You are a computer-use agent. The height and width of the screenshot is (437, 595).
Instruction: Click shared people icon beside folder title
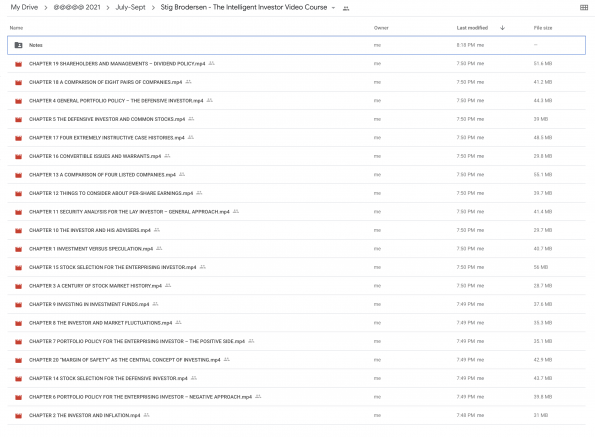point(346,8)
